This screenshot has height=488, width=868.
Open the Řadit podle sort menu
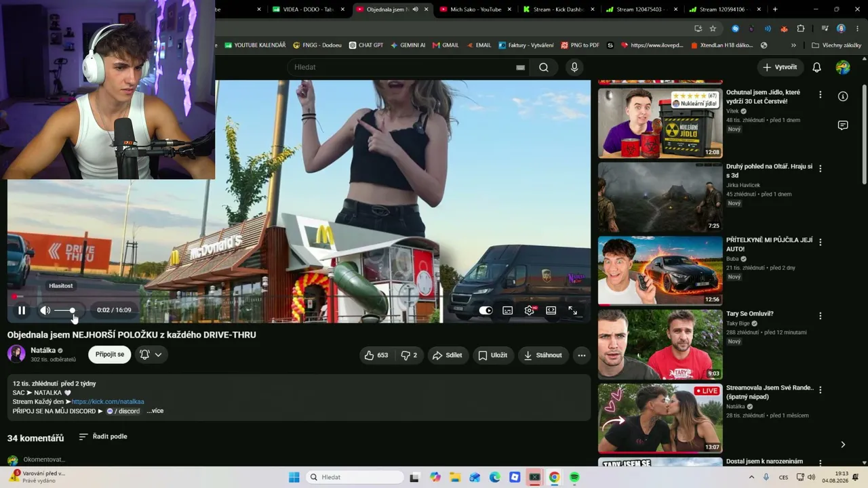click(103, 436)
